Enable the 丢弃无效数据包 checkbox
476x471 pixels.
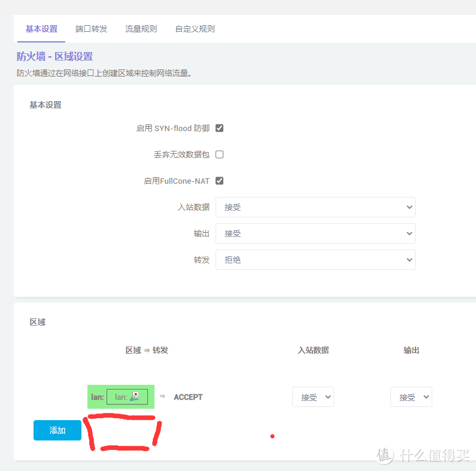click(x=219, y=154)
